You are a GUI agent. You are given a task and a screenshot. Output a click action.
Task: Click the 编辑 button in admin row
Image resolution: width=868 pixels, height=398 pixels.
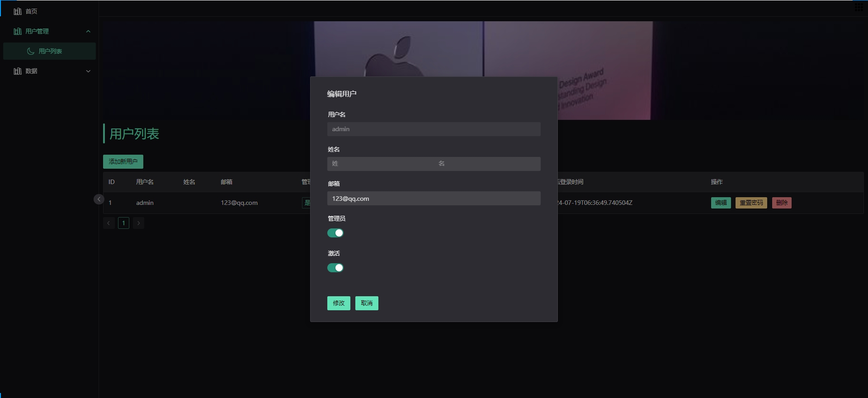(721, 203)
